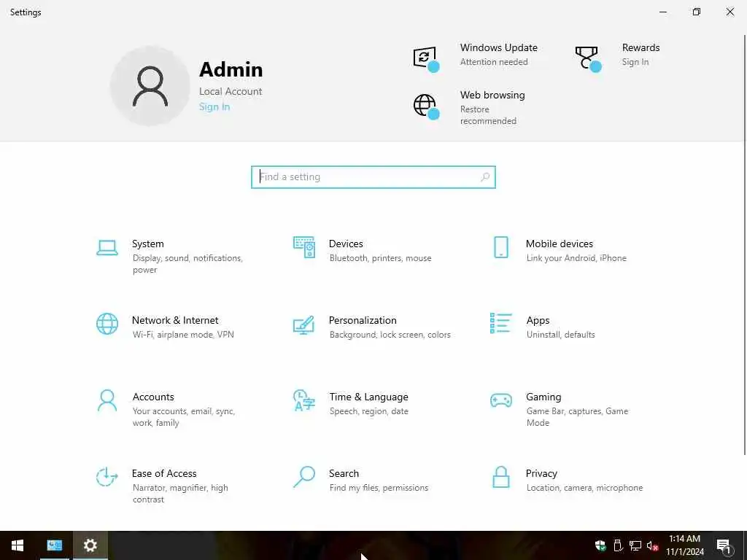The height and width of the screenshot is (560, 747).
Task: Open the Apps list icon
Action: tap(500, 323)
